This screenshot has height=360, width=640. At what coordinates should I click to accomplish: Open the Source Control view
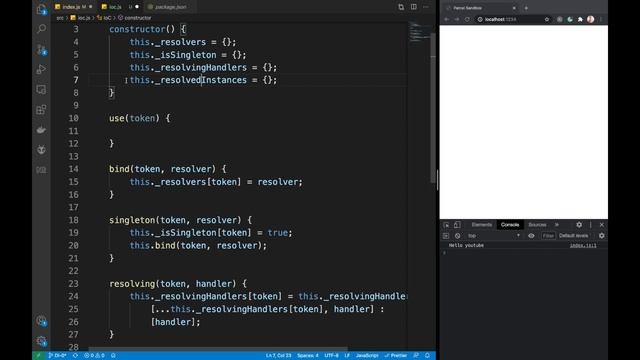(x=41, y=49)
